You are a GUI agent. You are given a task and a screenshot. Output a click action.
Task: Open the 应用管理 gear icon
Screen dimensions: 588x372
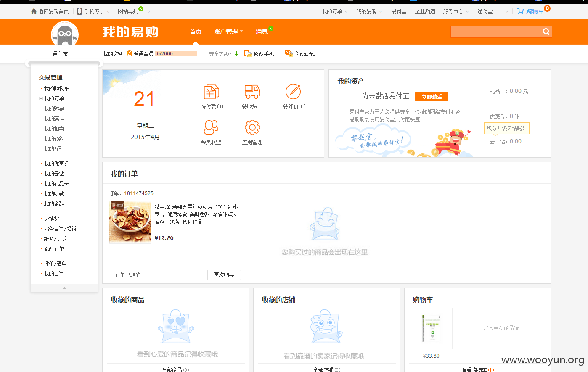[252, 127]
